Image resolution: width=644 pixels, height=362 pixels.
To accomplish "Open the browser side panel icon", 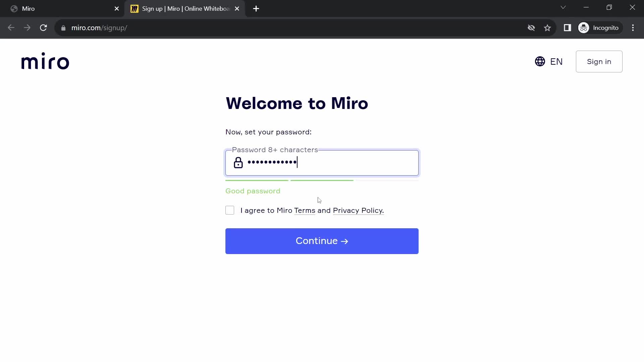I will click(567, 28).
